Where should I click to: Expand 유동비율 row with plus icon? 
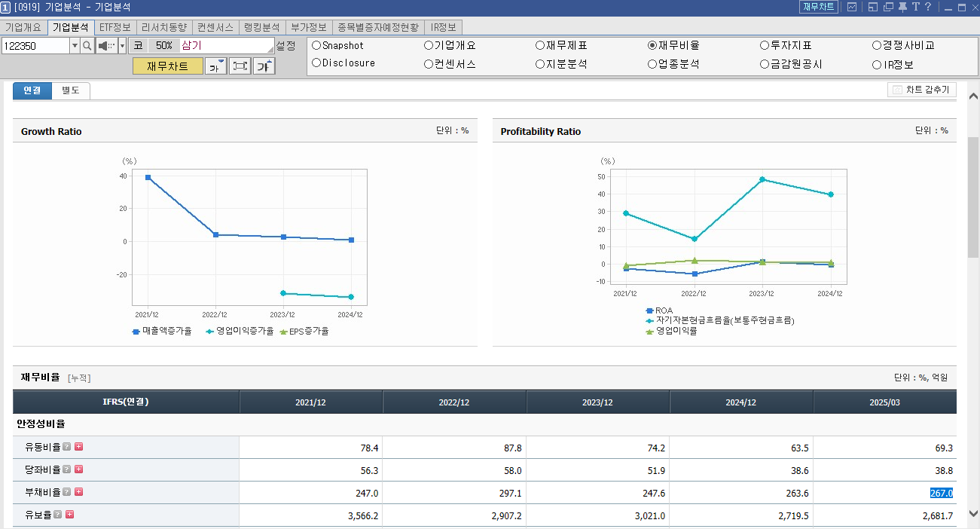(x=79, y=447)
